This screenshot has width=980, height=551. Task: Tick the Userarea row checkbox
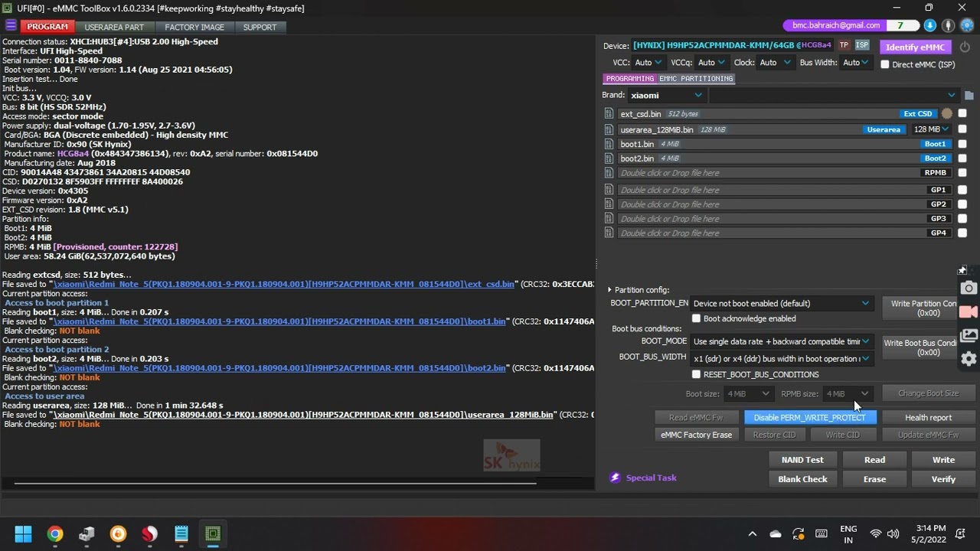[962, 129]
